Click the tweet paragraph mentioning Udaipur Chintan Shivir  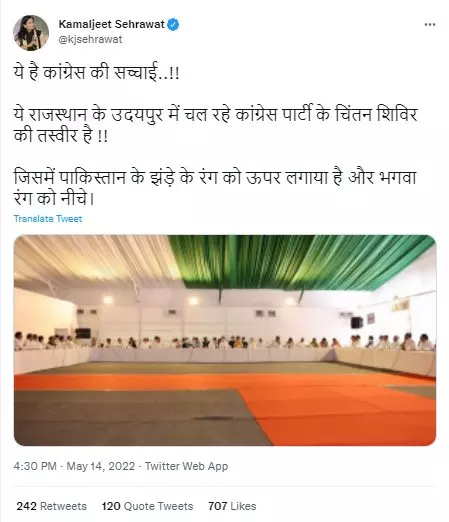pyautogui.click(x=216, y=125)
